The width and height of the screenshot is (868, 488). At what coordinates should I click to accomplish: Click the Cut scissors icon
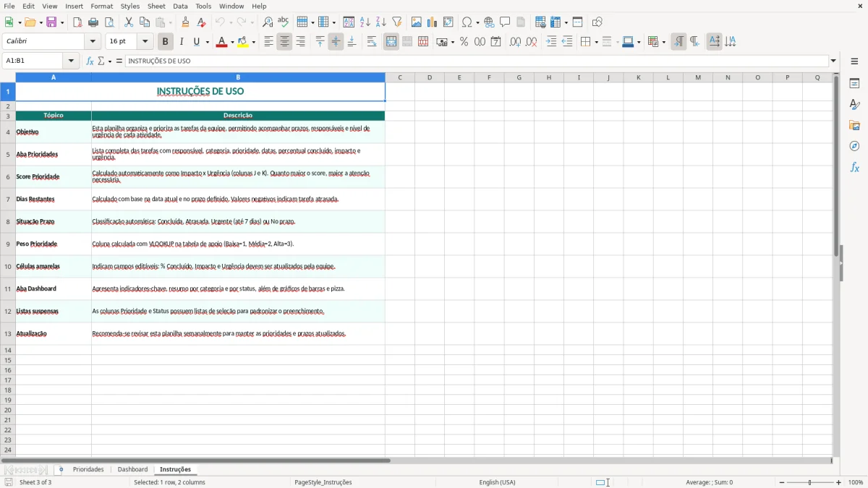(x=129, y=22)
